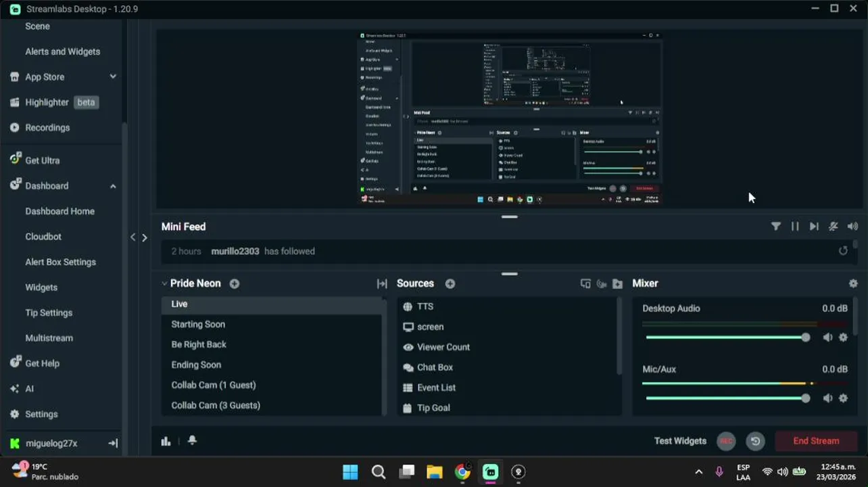Collapse the Dashboard section chevron
The width and height of the screenshot is (868, 487).
point(113,186)
